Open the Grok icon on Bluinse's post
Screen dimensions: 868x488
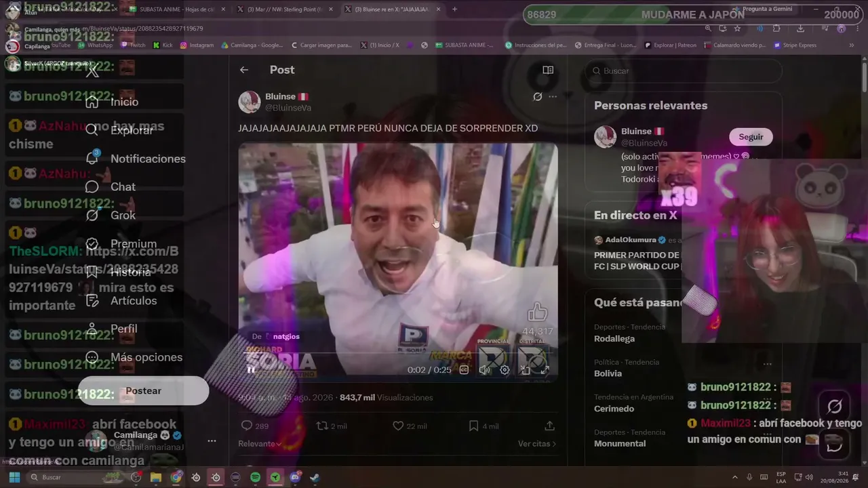pos(538,97)
